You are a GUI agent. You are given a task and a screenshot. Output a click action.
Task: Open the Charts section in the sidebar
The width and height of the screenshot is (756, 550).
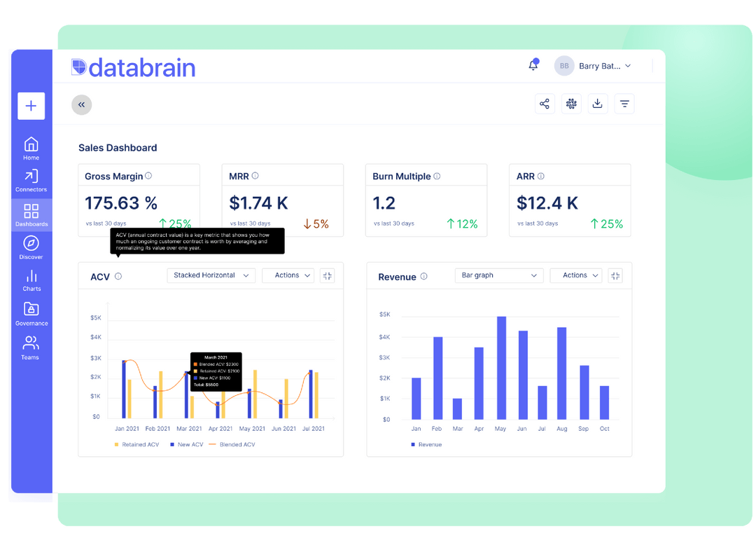coord(31,280)
